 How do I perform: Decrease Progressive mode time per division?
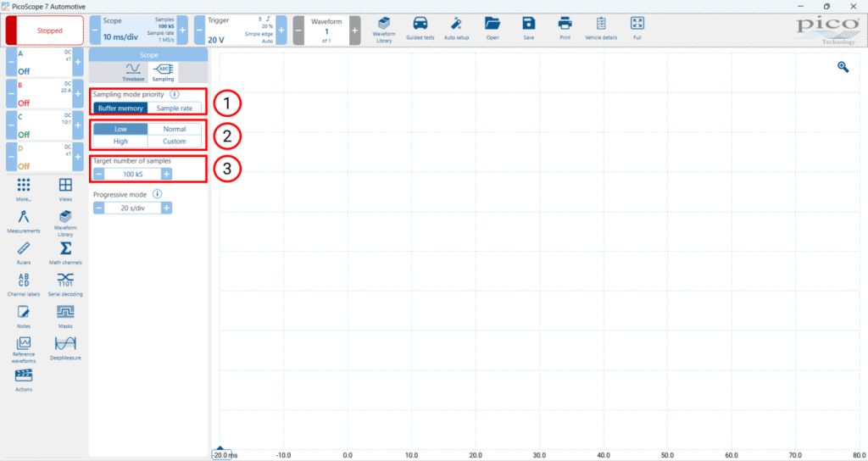(98, 208)
